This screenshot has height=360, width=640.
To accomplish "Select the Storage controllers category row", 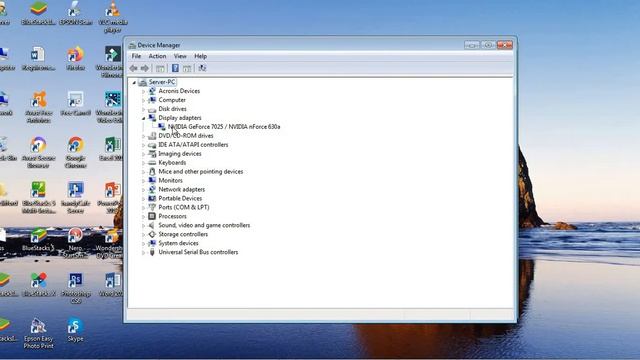I will tap(183, 234).
